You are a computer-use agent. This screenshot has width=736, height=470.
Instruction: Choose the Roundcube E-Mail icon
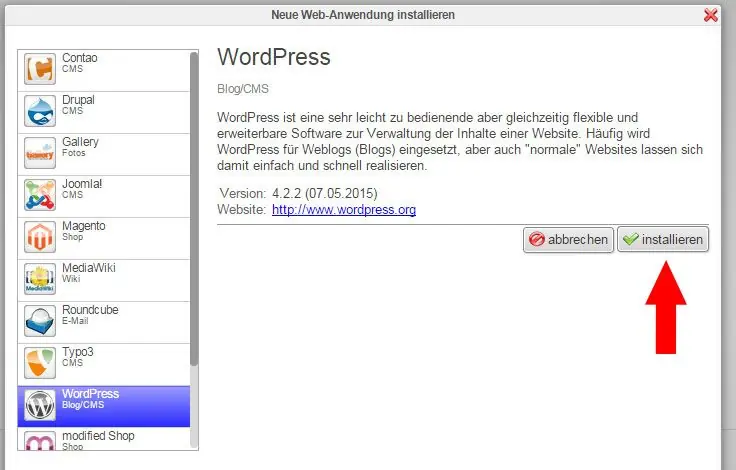(40, 321)
